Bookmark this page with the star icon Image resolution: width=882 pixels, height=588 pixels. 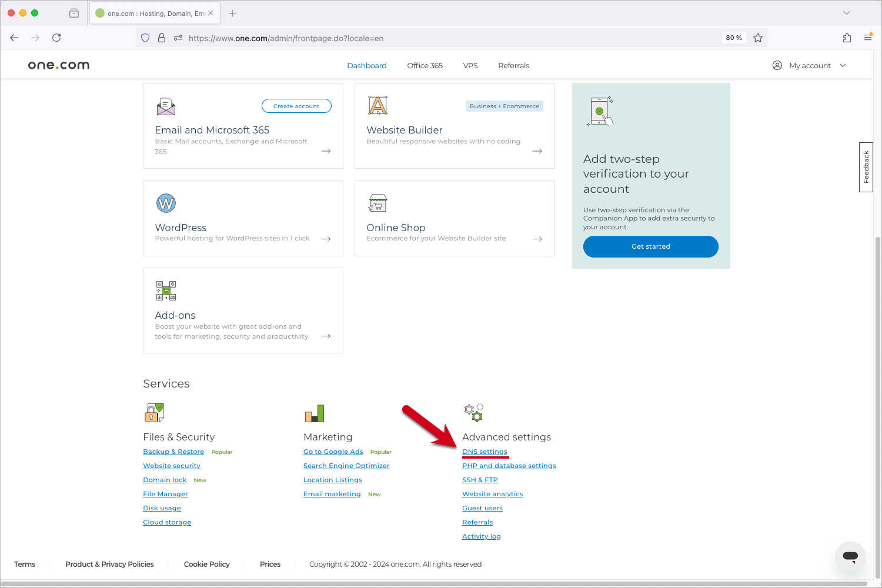tap(758, 38)
